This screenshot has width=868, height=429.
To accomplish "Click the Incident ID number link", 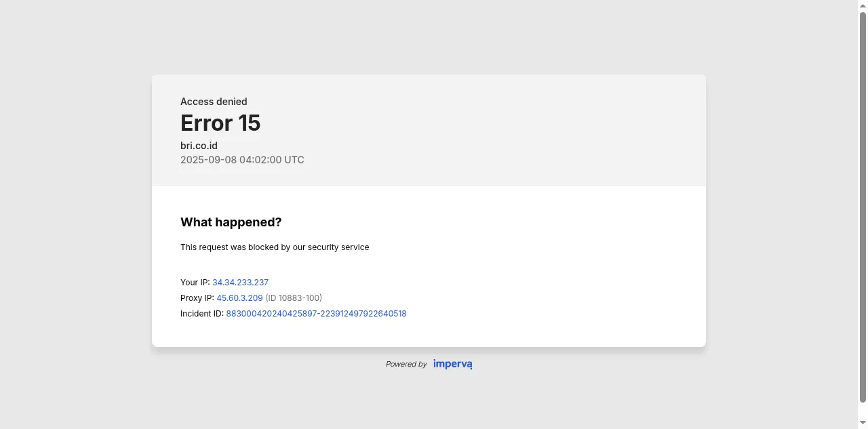I will pos(316,314).
